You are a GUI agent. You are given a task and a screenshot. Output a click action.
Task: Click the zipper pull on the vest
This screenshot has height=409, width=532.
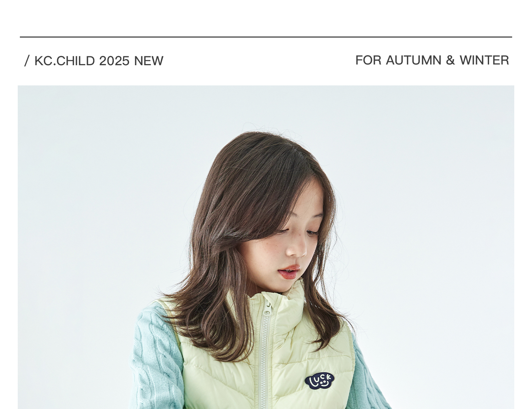[266, 310]
